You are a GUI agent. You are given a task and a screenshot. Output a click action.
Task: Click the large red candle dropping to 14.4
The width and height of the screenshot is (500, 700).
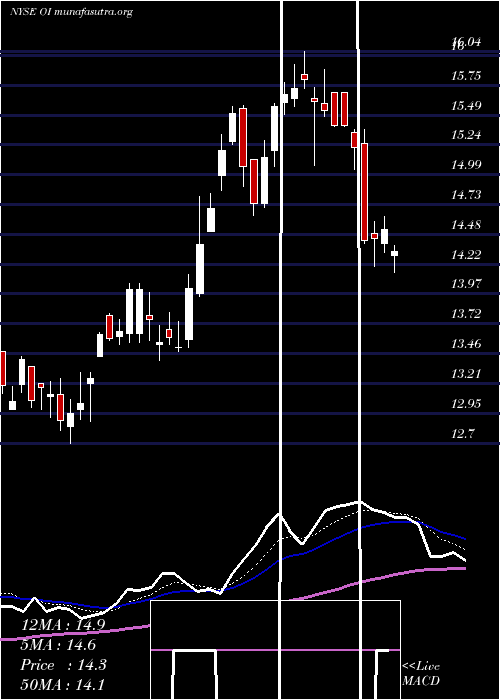pos(365,192)
